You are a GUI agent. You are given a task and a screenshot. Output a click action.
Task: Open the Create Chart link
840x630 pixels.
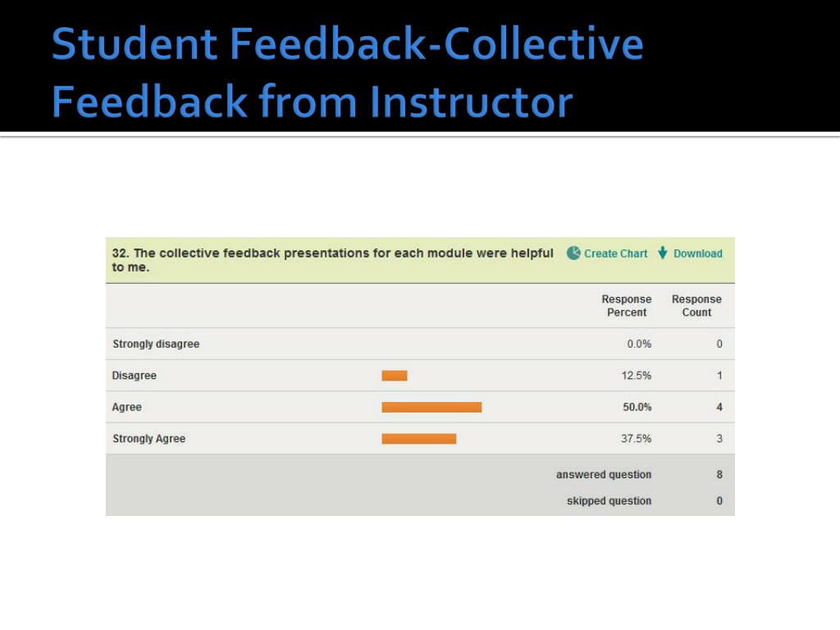click(615, 253)
